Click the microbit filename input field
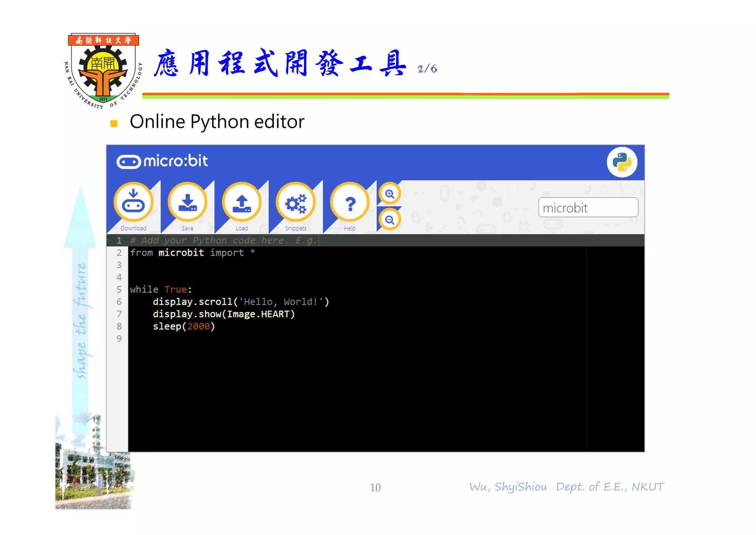Screen dimensions: 756x535 (588, 207)
